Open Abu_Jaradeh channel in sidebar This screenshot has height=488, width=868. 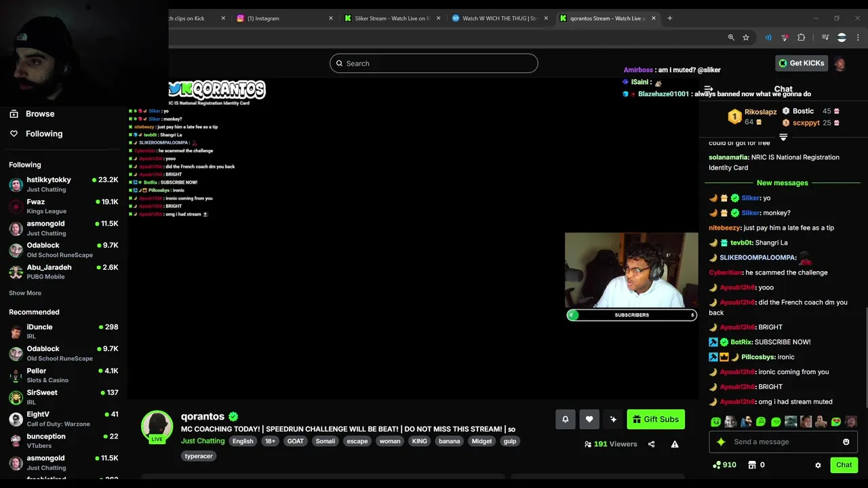click(64, 272)
